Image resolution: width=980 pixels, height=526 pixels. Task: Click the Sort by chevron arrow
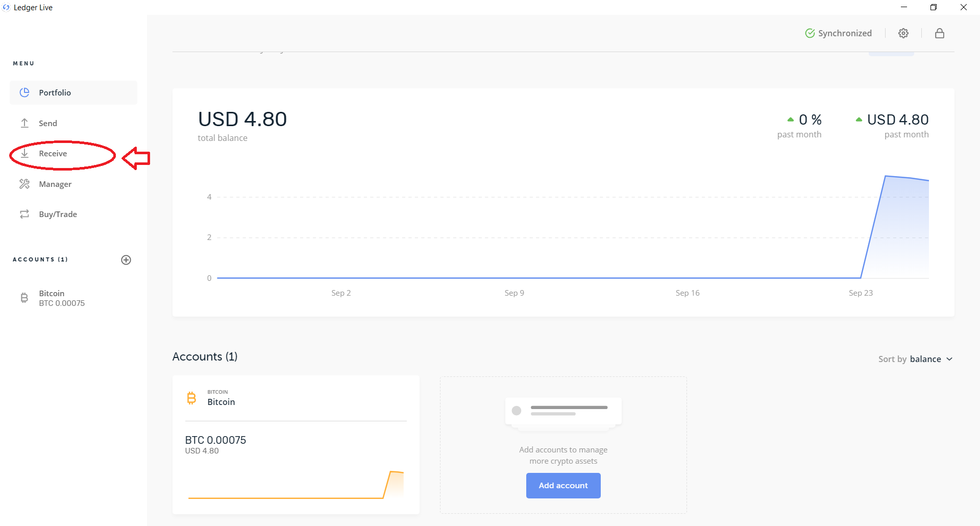coord(949,359)
